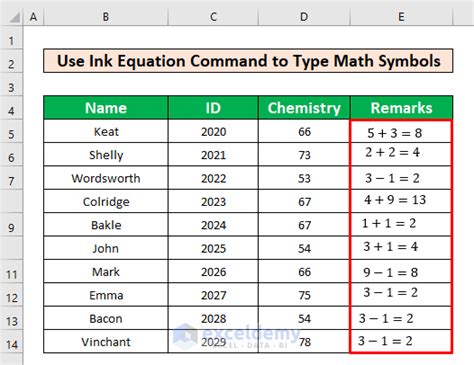Click ID cell 2023
This screenshot has width=474, height=365.
click(213, 201)
